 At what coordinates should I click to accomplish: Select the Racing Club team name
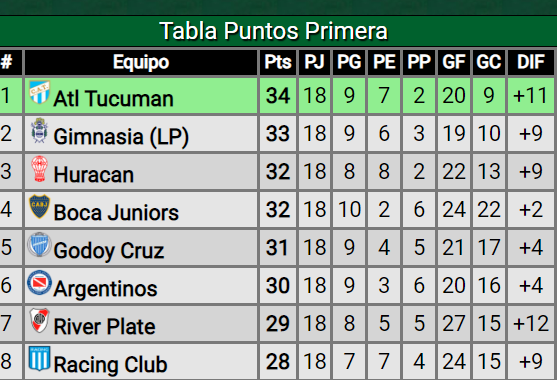110,364
